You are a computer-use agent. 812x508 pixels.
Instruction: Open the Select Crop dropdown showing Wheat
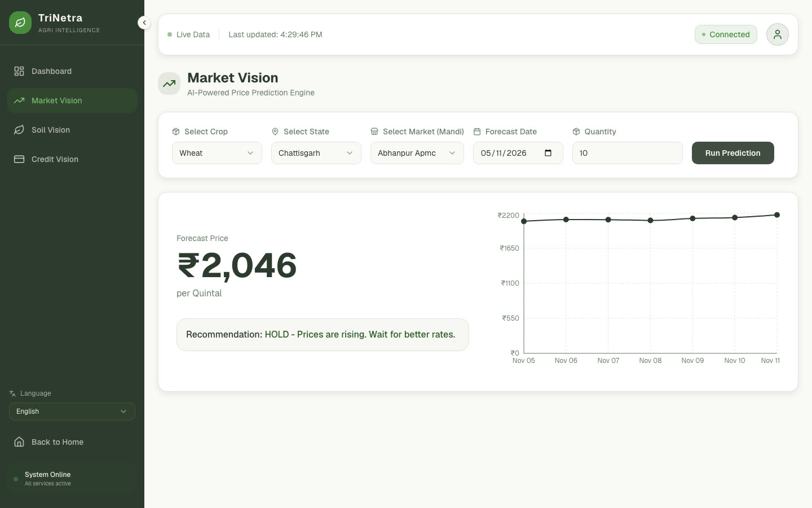click(217, 153)
